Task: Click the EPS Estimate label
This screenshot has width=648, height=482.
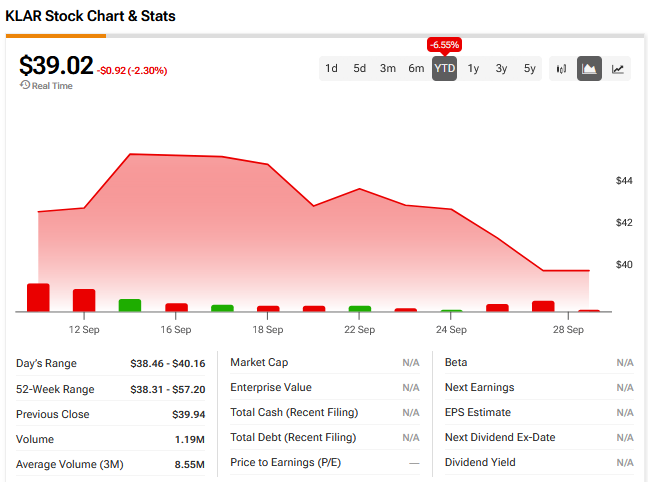Action: pos(478,413)
